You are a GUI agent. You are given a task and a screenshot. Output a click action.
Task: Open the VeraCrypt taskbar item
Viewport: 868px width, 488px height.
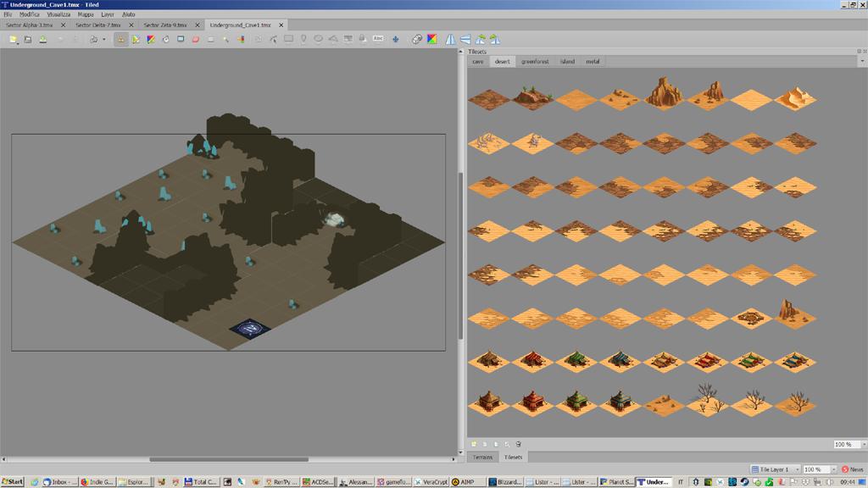(x=431, y=482)
